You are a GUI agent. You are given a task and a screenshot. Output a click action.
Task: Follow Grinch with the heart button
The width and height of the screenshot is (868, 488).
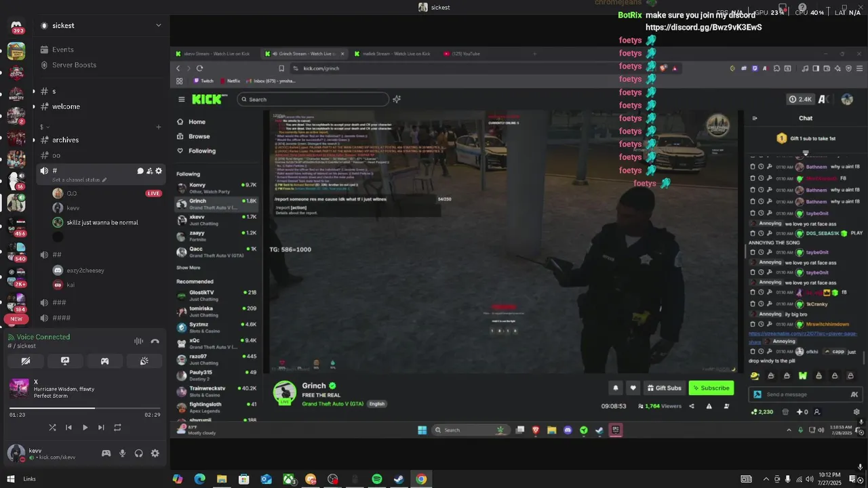[x=633, y=388]
